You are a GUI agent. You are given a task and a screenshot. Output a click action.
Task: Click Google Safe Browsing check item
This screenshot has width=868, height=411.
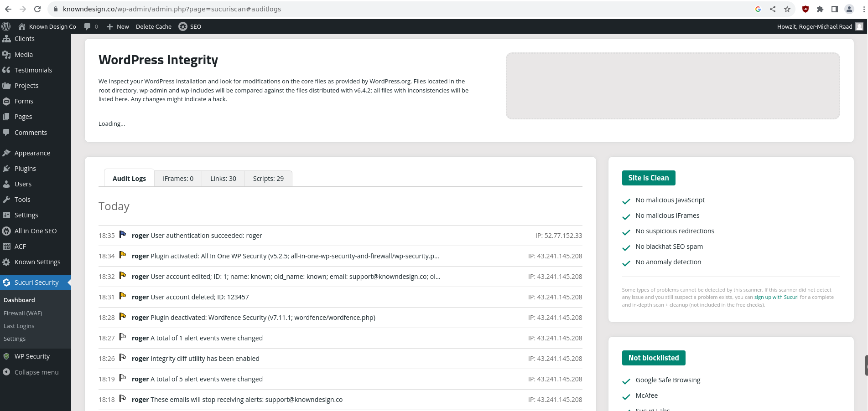668,380
